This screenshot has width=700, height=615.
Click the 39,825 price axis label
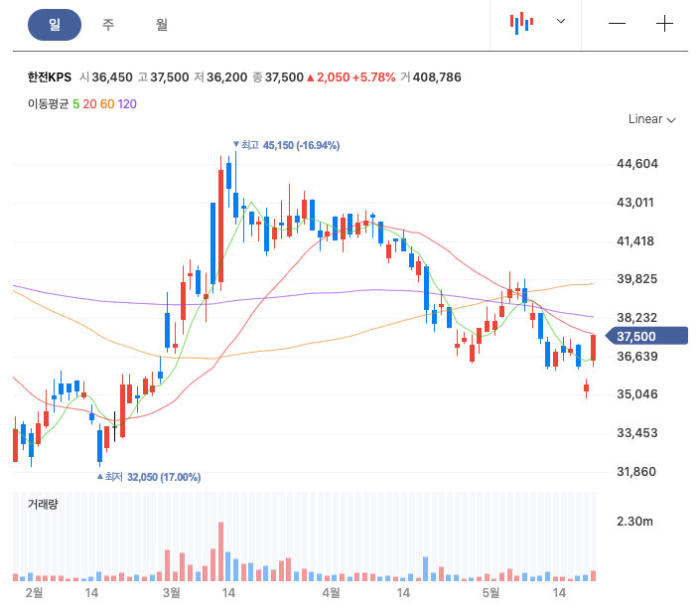[x=637, y=279]
